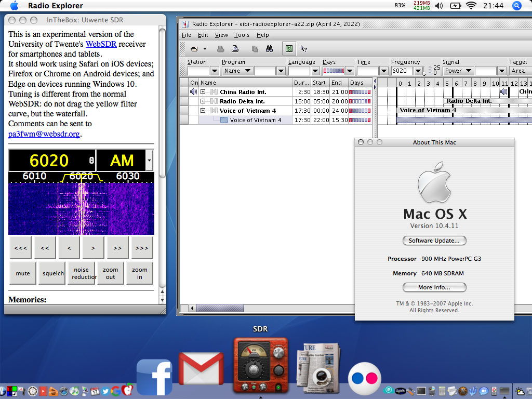Click the <<< tune down button
Screen dimensions: 532x399
point(20,248)
